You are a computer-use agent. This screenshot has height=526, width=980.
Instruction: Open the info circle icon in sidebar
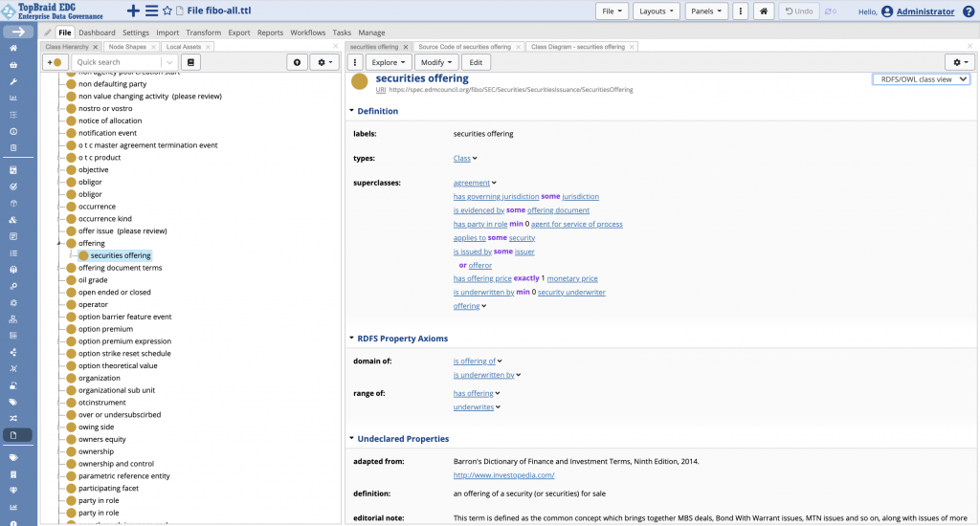coord(13,131)
